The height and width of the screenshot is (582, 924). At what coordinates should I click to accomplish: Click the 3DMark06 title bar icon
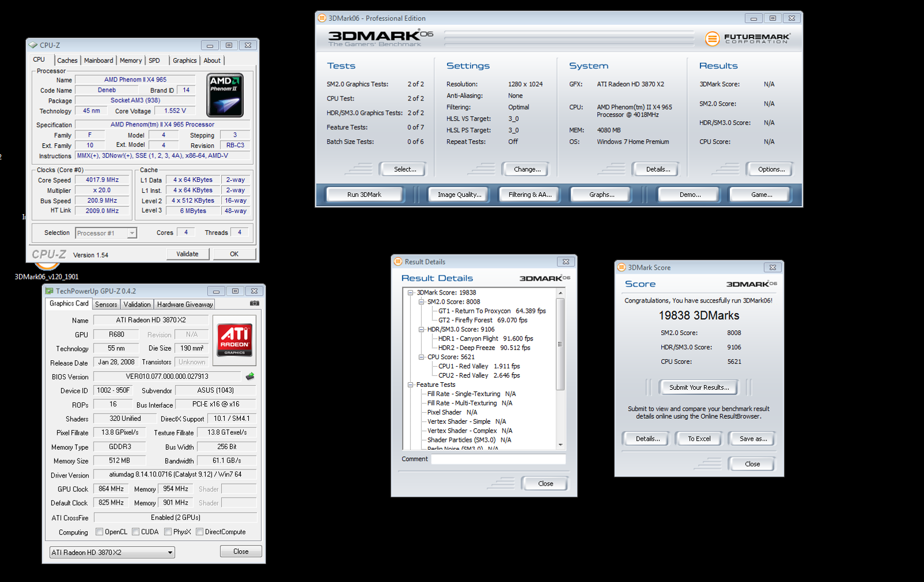tap(322, 18)
